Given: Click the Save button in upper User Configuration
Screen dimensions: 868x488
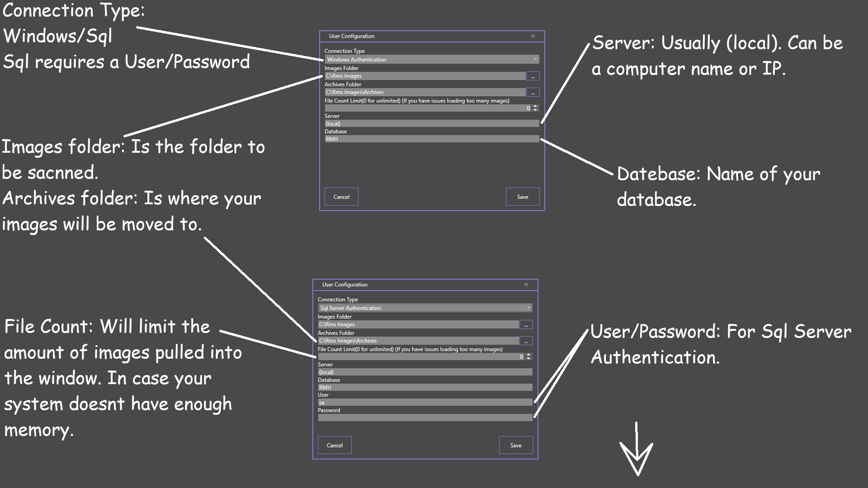Looking at the screenshot, I should coord(522,197).
